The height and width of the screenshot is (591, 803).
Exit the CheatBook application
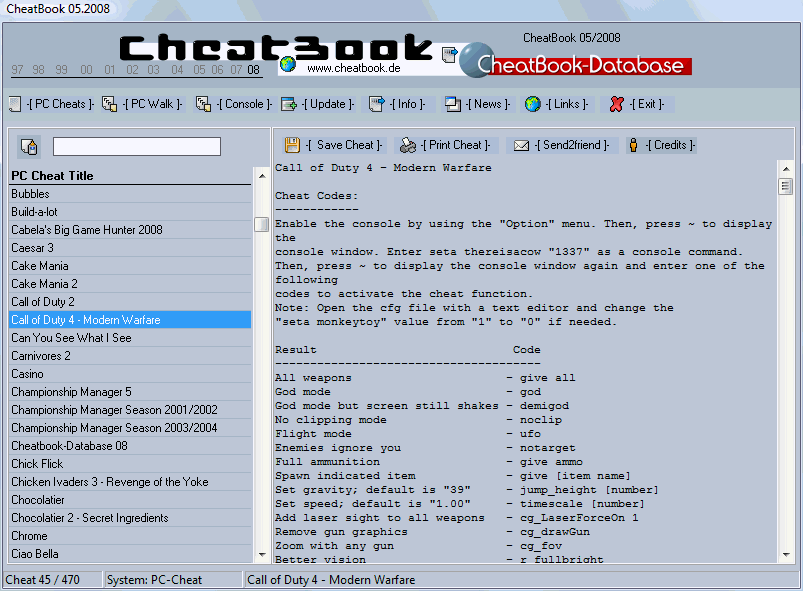tap(646, 104)
